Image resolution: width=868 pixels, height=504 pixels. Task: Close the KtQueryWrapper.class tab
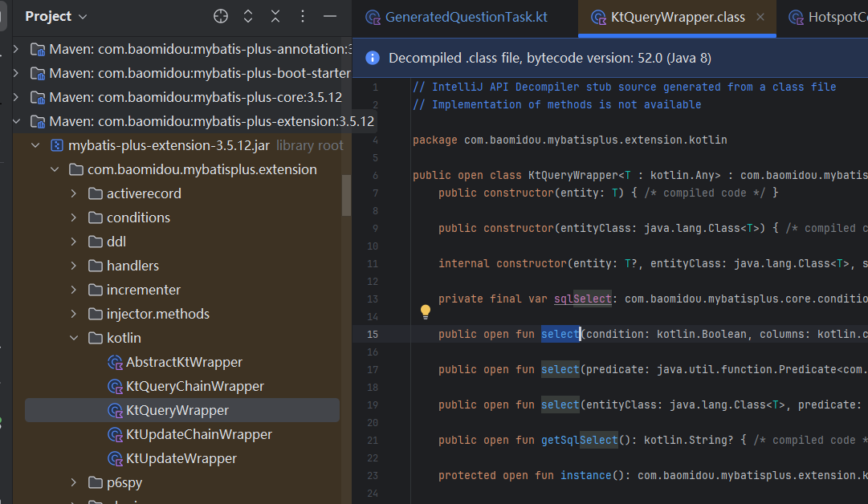pyautogui.click(x=760, y=17)
